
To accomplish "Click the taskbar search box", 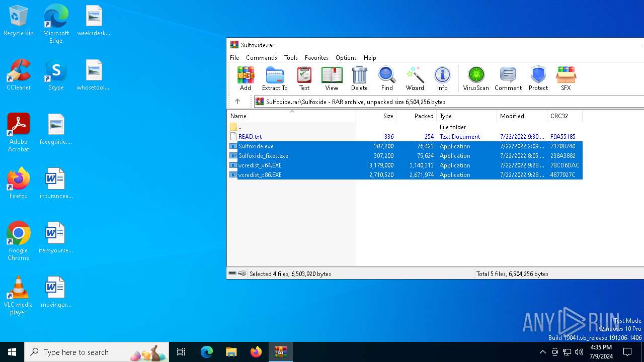I will click(x=97, y=352).
